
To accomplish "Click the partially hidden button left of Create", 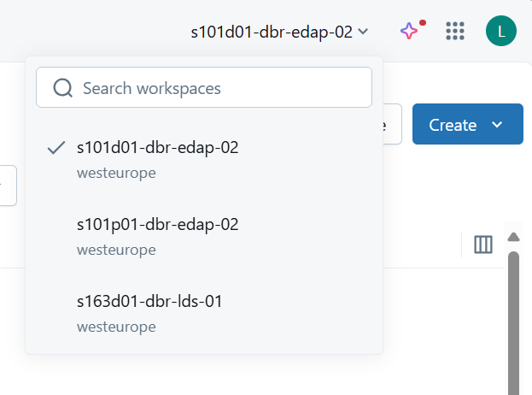I will tap(392, 125).
